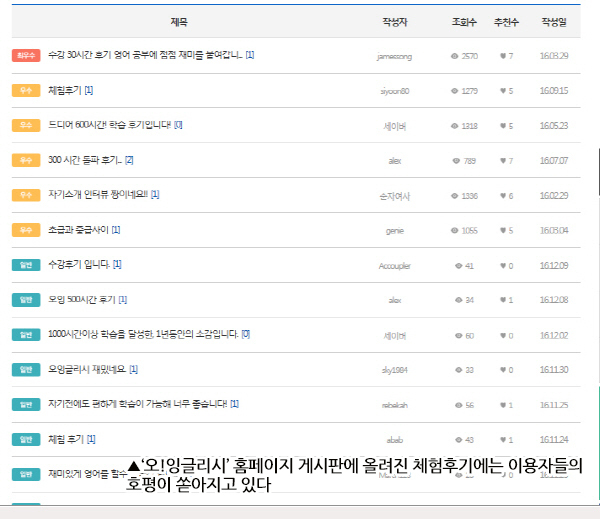The image size is (600, 519).
Task: Open the post 오잉 500시간 후기
Action: (x=82, y=300)
